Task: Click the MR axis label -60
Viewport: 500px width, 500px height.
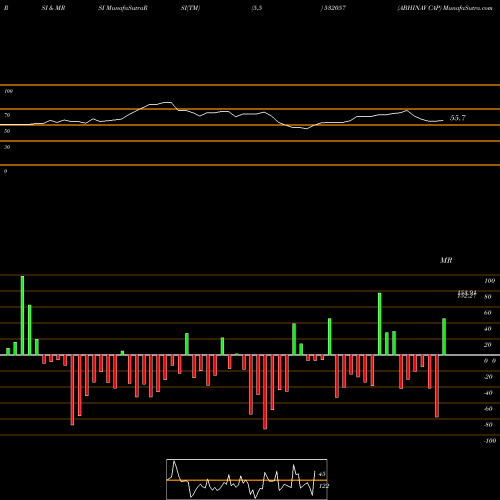Action: coord(488,409)
